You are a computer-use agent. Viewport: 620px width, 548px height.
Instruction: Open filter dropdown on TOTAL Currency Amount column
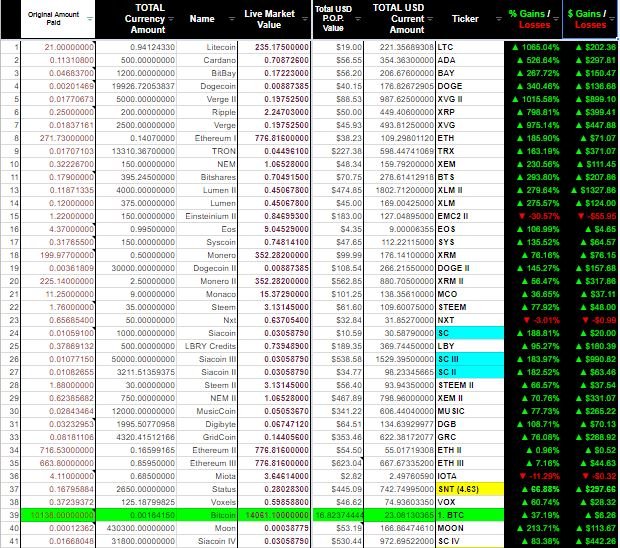click(171, 19)
